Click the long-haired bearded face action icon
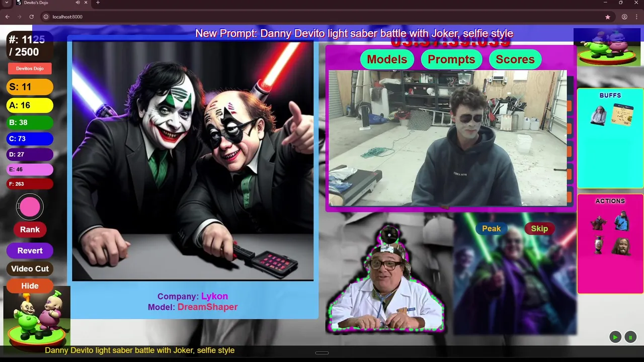The image size is (644, 362). 622,246
